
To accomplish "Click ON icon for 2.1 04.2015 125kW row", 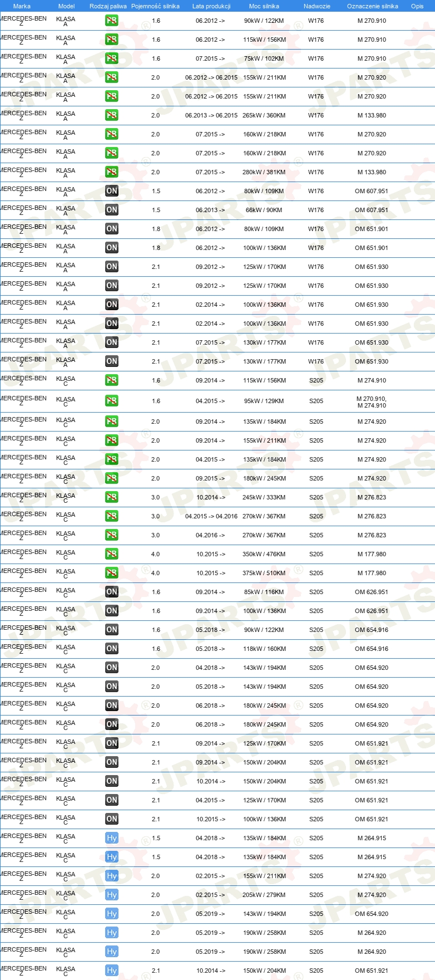I will click(x=112, y=800).
